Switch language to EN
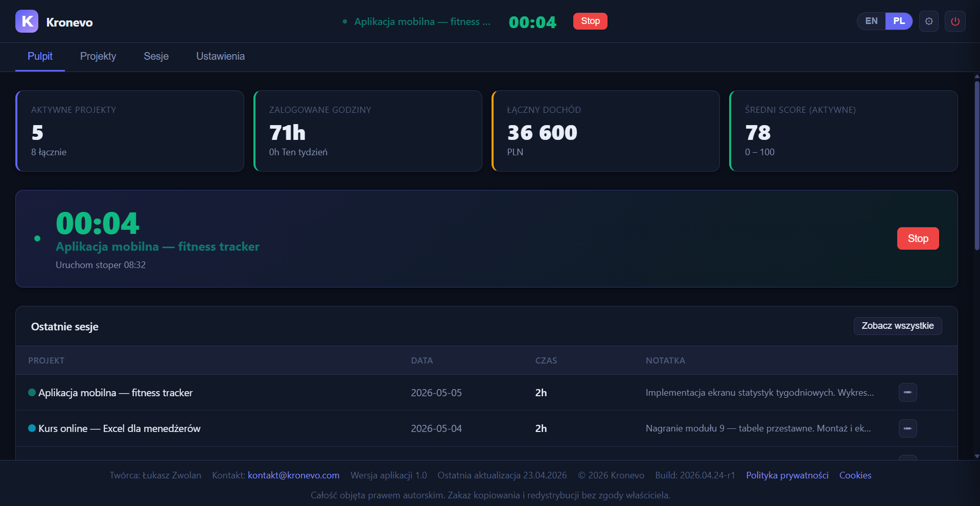Image resolution: width=980 pixels, height=506 pixels. pos(872,21)
